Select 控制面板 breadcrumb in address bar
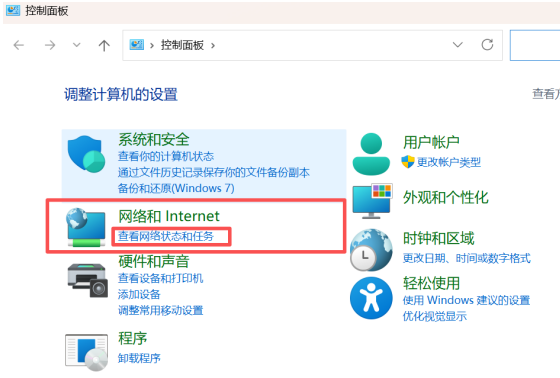560x378 pixels. point(182,45)
